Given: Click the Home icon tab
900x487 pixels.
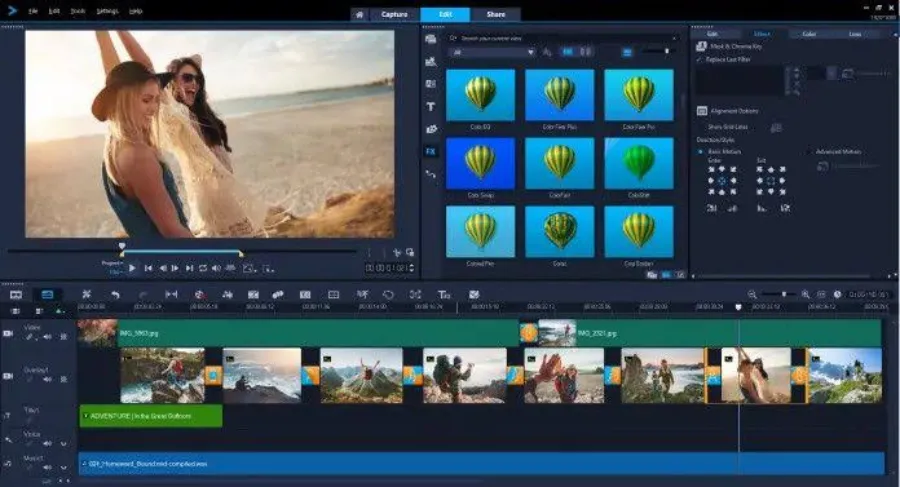Looking at the screenshot, I should click(x=359, y=15).
